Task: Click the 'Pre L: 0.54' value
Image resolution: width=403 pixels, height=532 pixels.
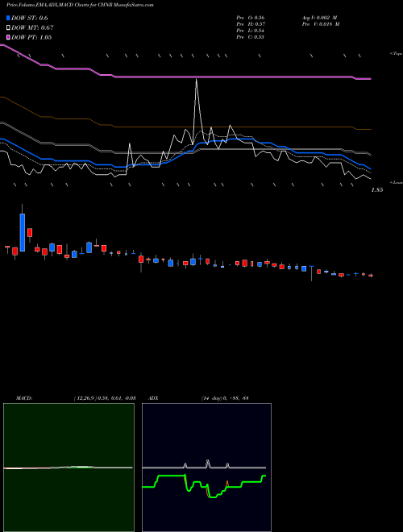Action: 251,31
